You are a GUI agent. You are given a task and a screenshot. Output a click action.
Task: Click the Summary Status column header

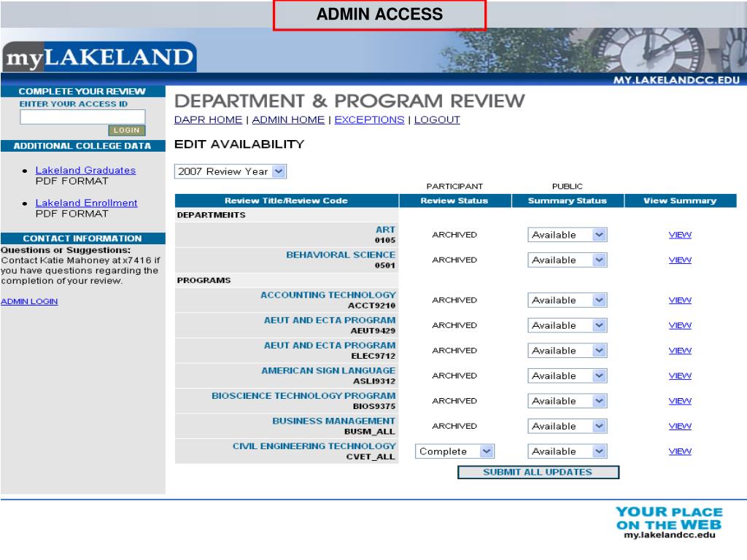pos(568,201)
